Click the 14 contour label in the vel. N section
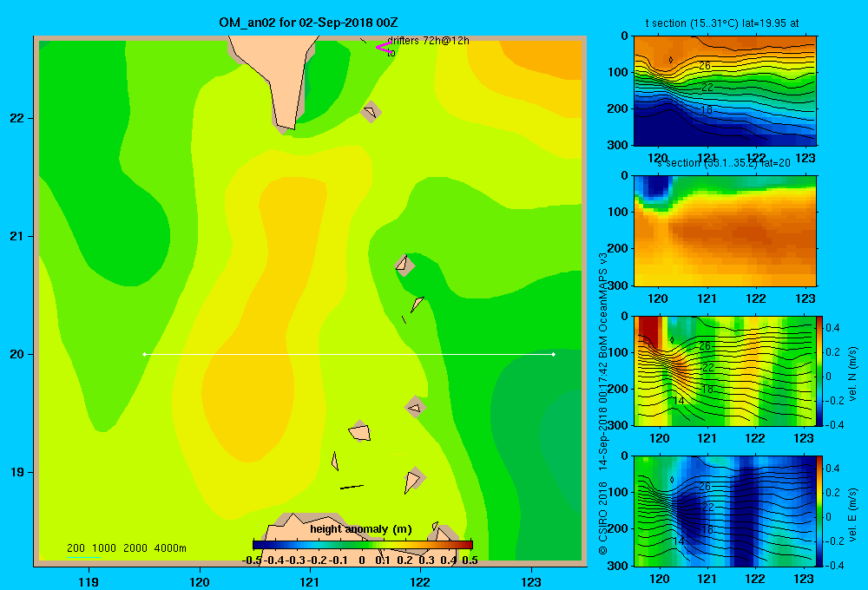This screenshot has height=590, width=868. tap(680, 401)
